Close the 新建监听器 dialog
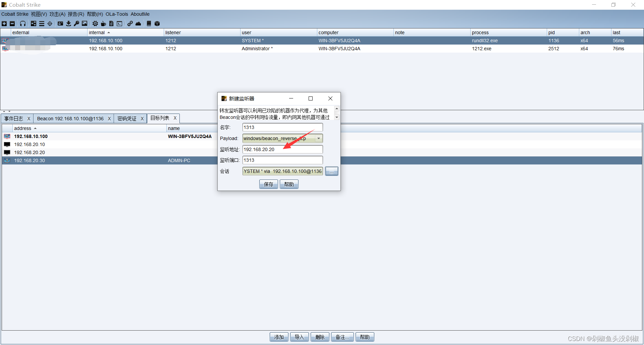 click(x=330, y=98)
